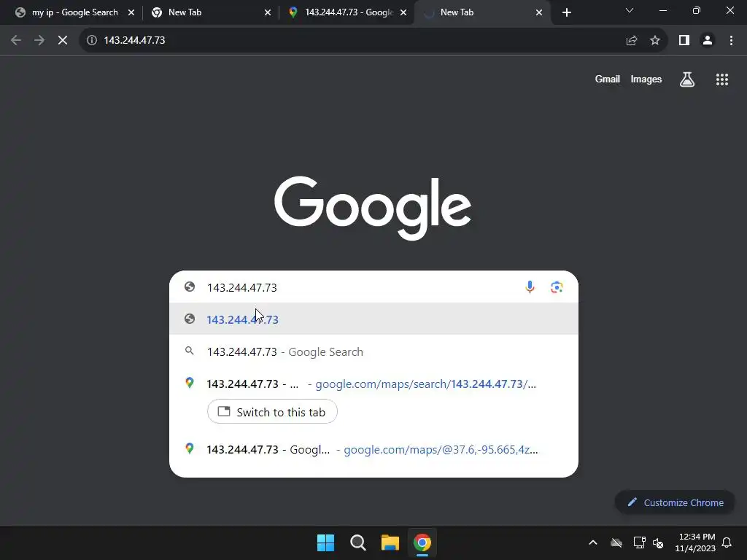
Task: Open File Explorer from taskbar
Action: [x=390, y=542]
